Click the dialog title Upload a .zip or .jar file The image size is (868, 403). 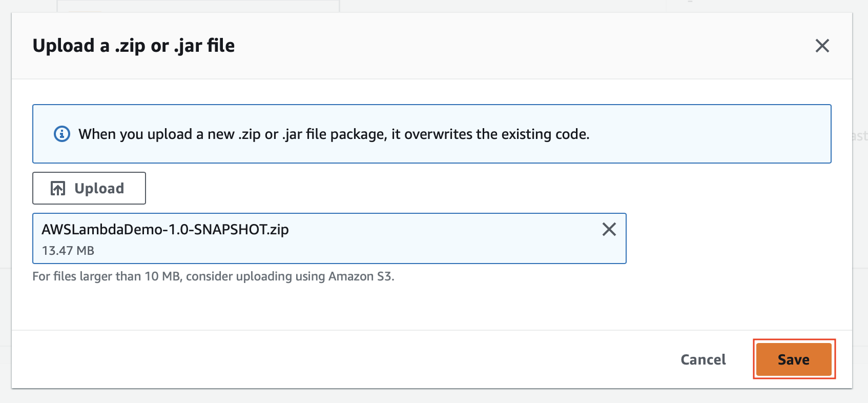[134, 46]
